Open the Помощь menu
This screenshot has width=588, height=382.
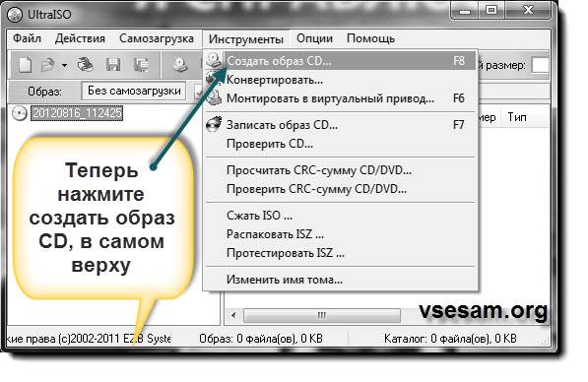coord(370,38)
